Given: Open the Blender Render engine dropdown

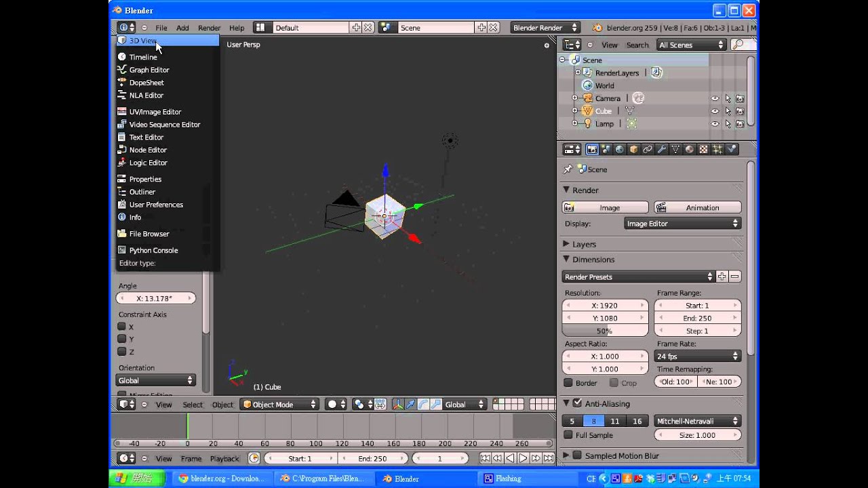Looking at the screenshot, I should pyautogui.click(x=545, y=28).
